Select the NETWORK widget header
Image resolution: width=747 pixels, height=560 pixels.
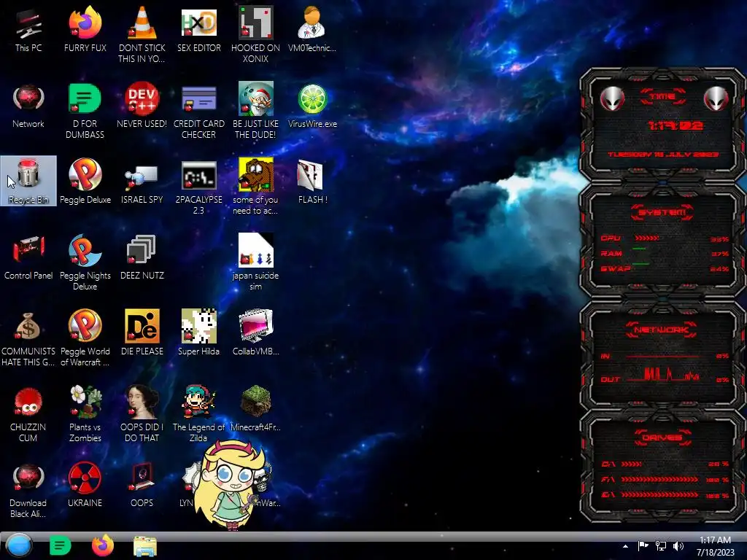tap(662, 330)
